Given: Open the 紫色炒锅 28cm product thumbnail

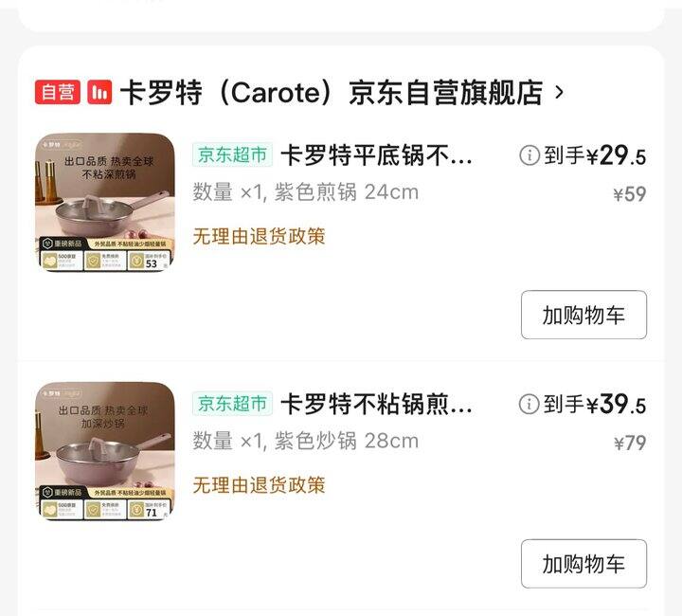Looking at the screenshot, I should [x=105, y=451].
